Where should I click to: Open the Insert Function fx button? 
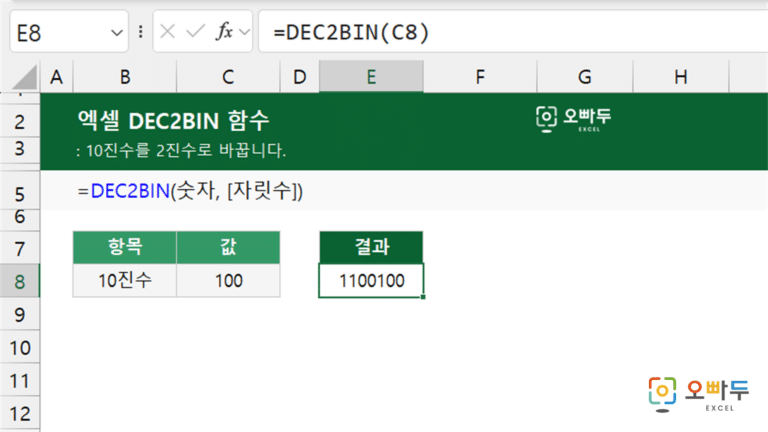point(224,32)
